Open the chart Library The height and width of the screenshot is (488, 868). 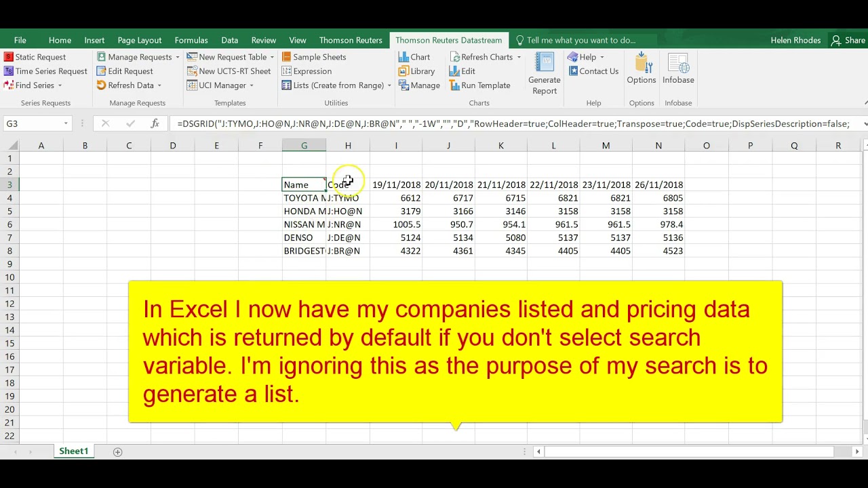(416, 71)
